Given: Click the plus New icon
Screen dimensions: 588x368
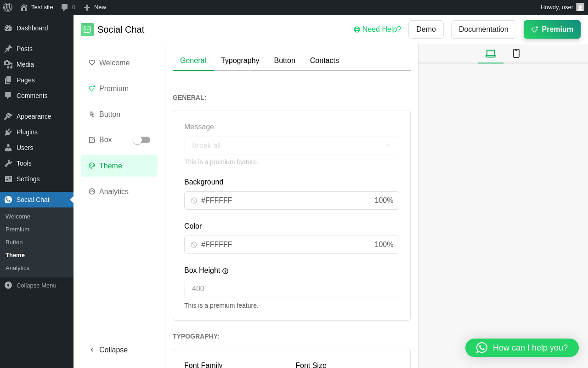Looking at the screenshot, I should [87, 7].
